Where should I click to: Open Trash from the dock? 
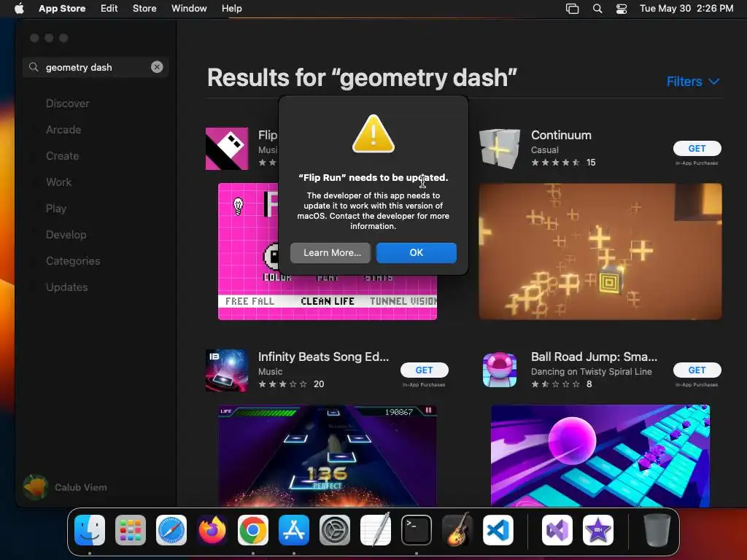pos(657,530)
